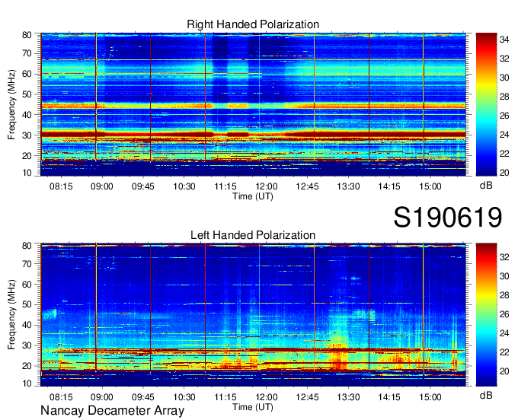Image resolution: width=518 pixels, height=420 pixels.
Task: Click 09:00 tick on Left Handed time axis
Action: tap(102, 397)
